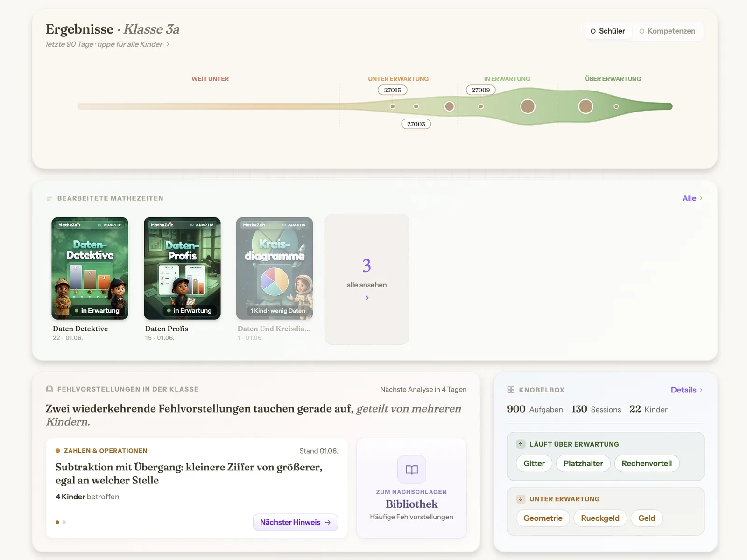This screenshot has height=560, width=747.
Task: Click '4 Kinder betroffen' text
Action: point(87,497)
